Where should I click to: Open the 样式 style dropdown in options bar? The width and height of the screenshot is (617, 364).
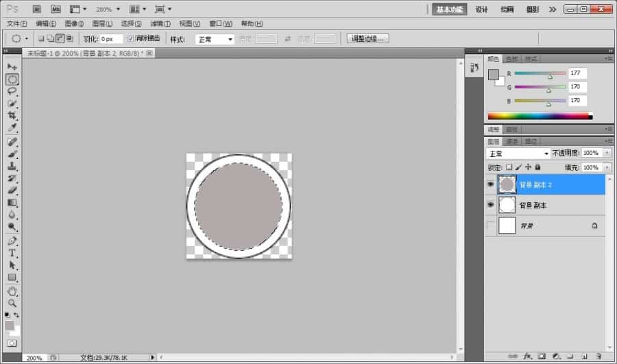[215, 39]
